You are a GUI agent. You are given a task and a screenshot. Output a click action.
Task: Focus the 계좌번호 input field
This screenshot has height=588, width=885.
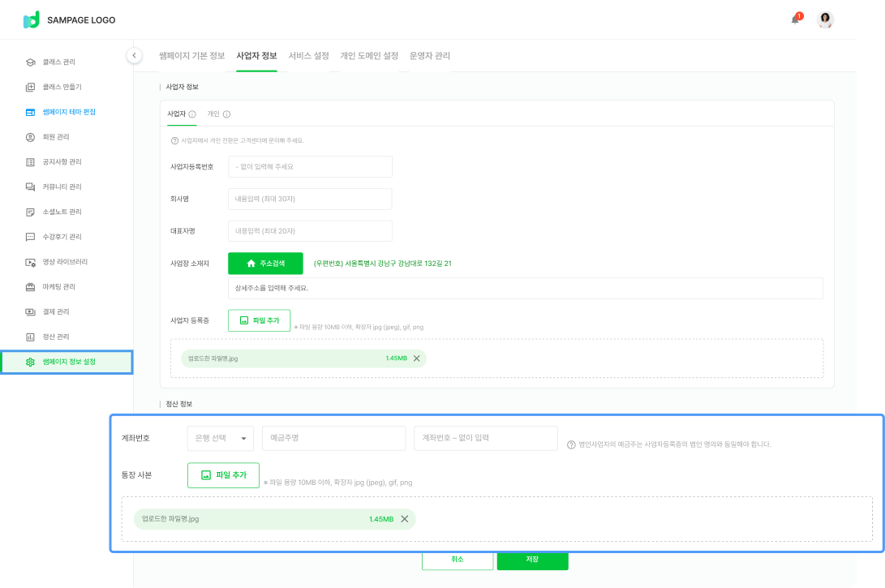tap(485, 438)
